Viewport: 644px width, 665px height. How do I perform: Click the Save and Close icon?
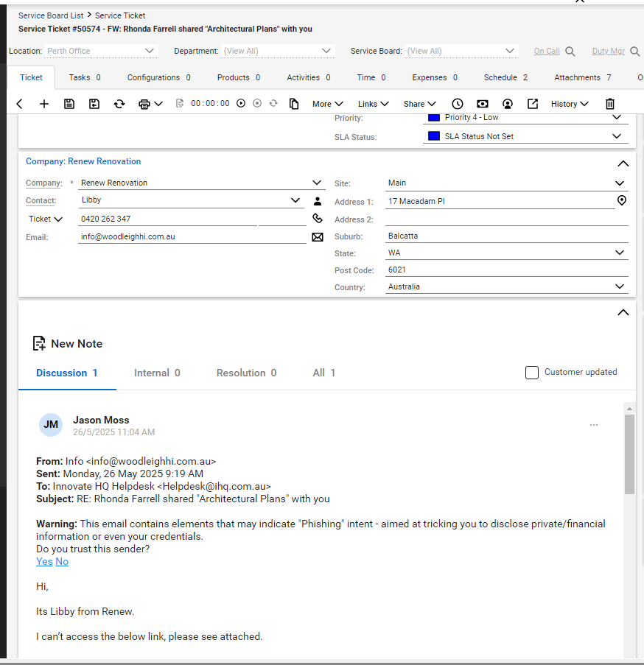point(94,104)
